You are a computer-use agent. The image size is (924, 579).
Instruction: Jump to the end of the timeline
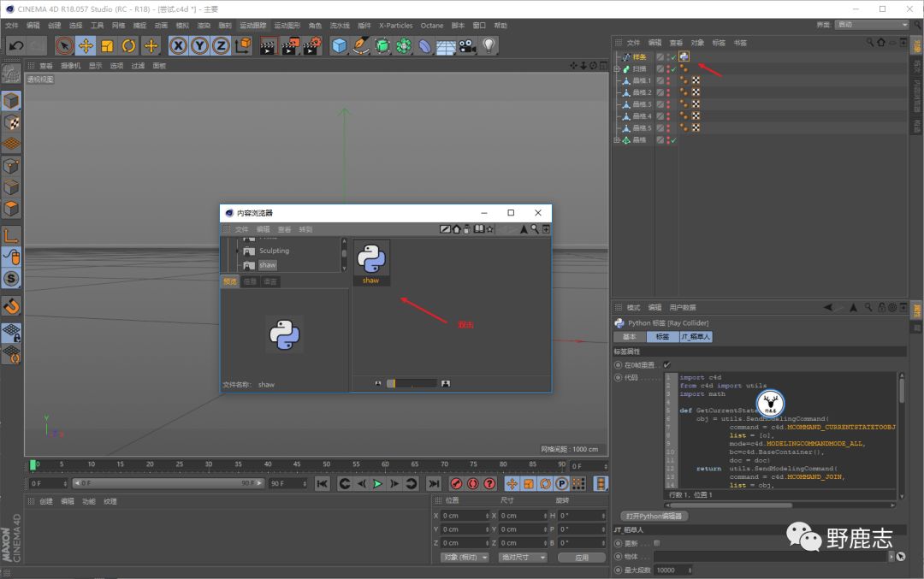(x=434, y=483)
